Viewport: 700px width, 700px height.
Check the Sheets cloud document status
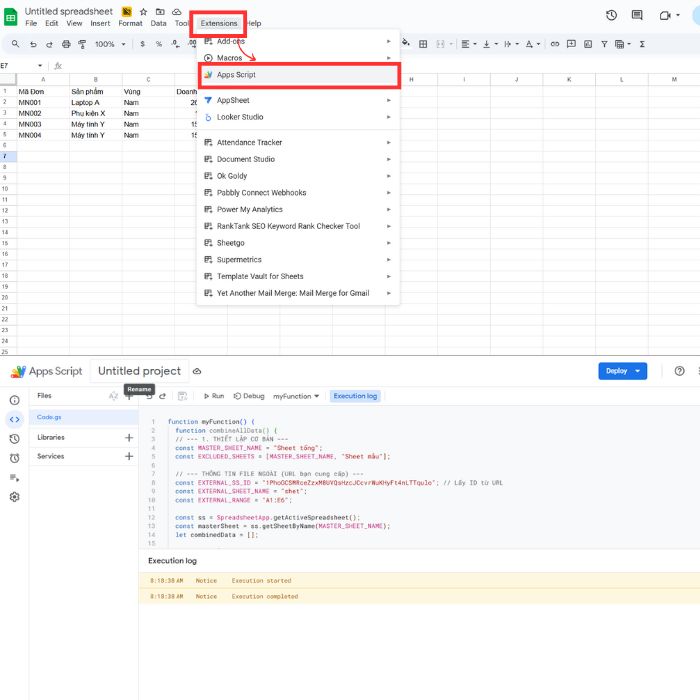coord(177,12)
